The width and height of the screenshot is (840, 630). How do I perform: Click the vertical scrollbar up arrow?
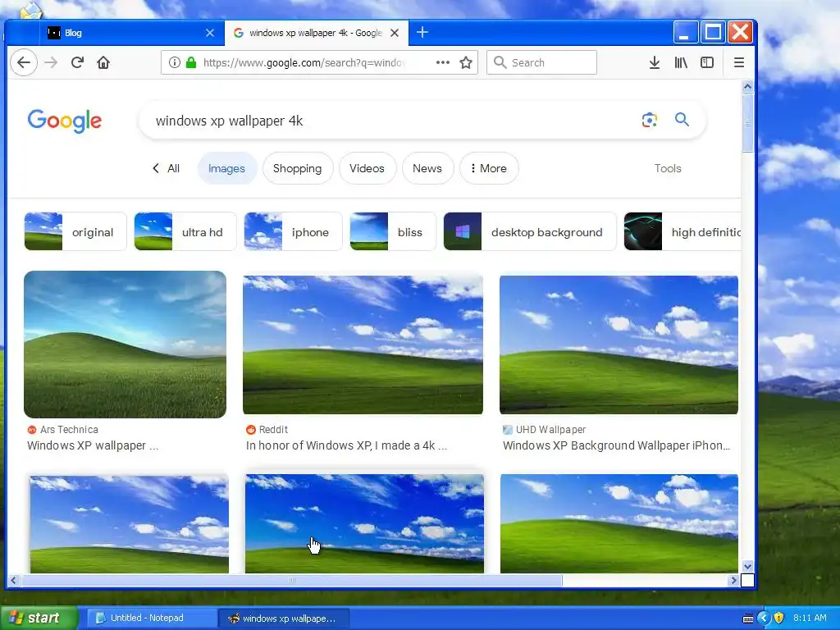[748, 86]
